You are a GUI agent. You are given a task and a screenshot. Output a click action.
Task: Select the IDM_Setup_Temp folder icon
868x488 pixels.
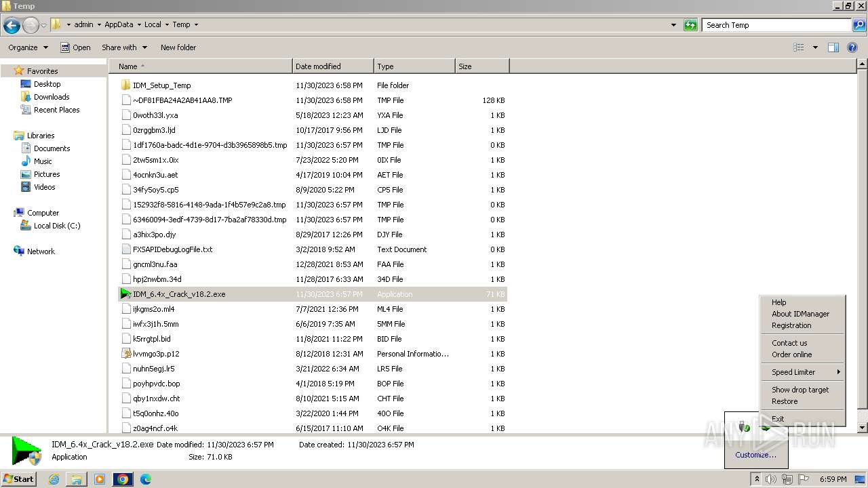(x=125, y=85)
